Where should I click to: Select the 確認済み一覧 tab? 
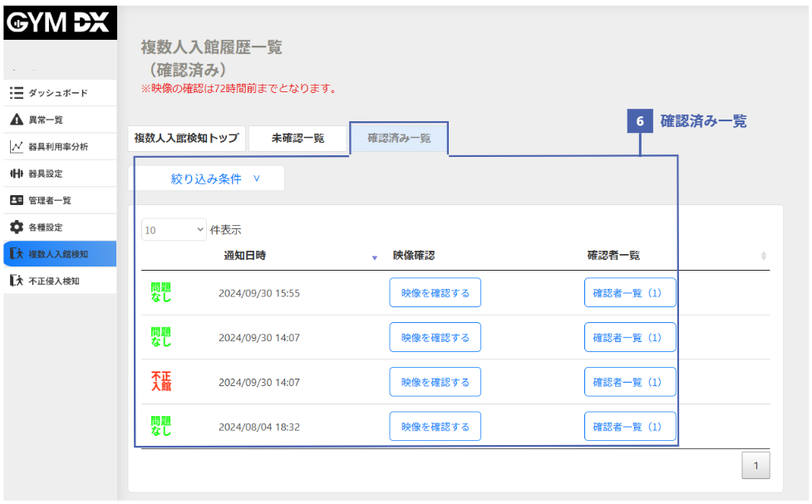399,138
